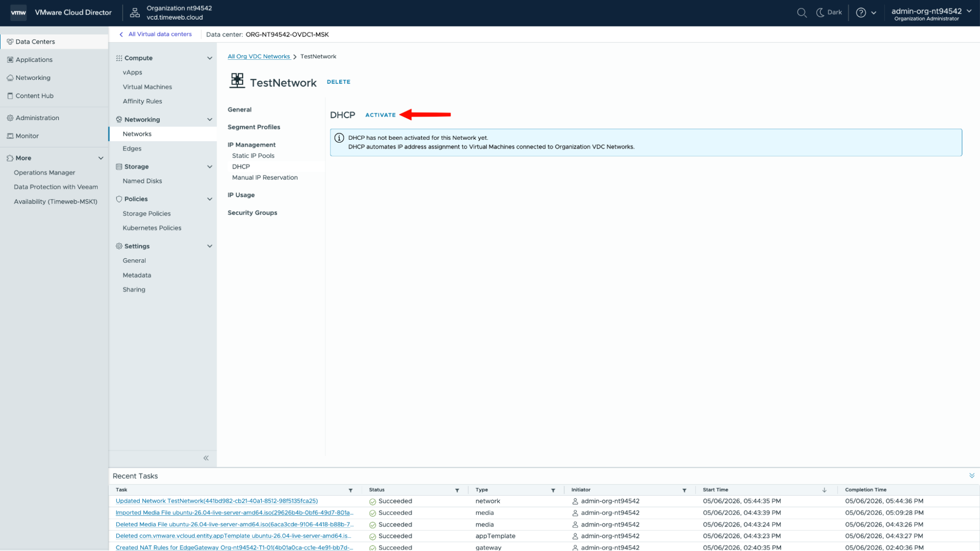Switch to Dark theme
This screenshot has width=980, height=551.
[x=829, y=13]
